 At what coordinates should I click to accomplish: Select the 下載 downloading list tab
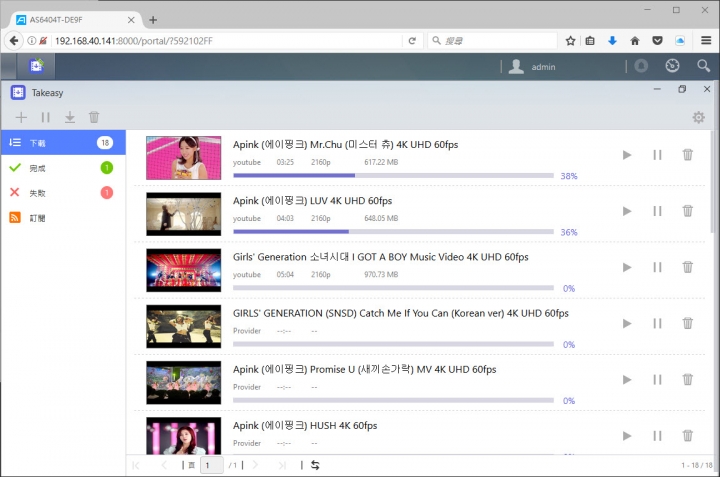(63, 143)
